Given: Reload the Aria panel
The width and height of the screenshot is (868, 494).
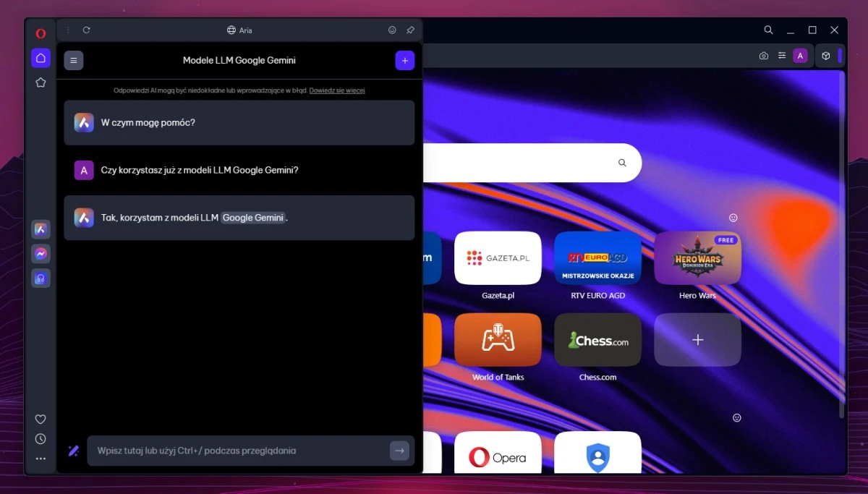Looking at the screenshot, I should pos(86,30).
